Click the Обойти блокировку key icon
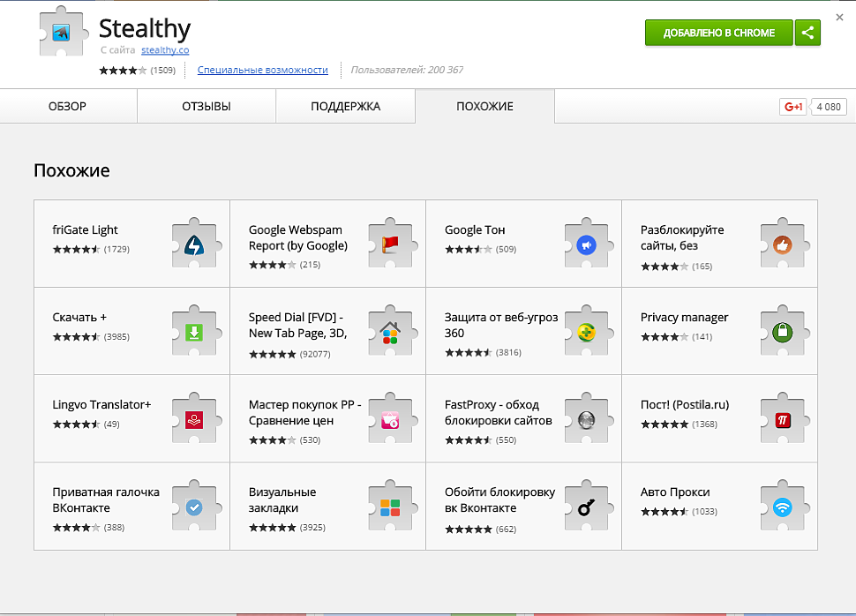The height and width of the screenshot is (616, 856). (587, 507)
